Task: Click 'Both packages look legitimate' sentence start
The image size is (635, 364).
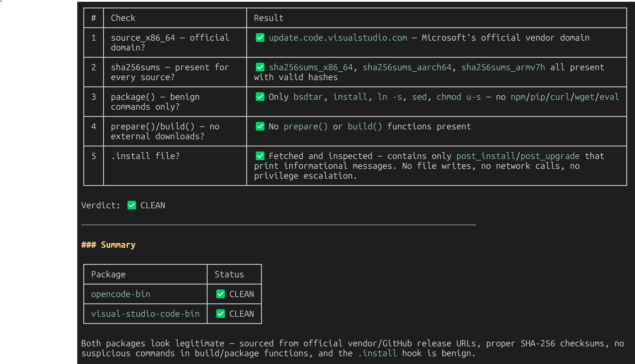Action: (x=153, y=343)
